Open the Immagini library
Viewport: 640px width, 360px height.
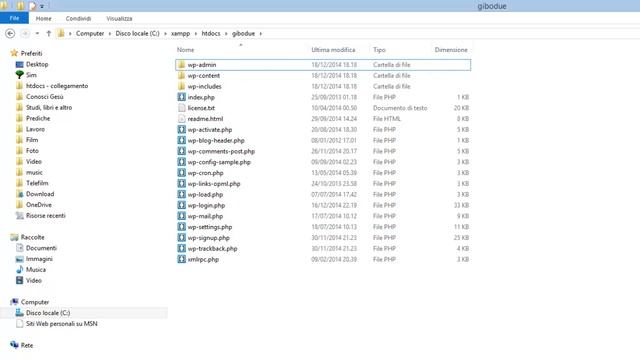[x=39, y=259]
